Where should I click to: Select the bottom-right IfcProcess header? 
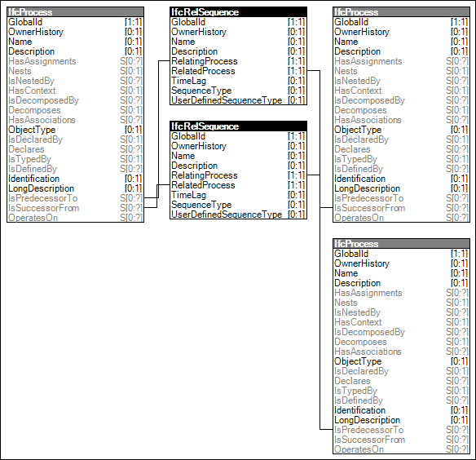click(401, 244)
